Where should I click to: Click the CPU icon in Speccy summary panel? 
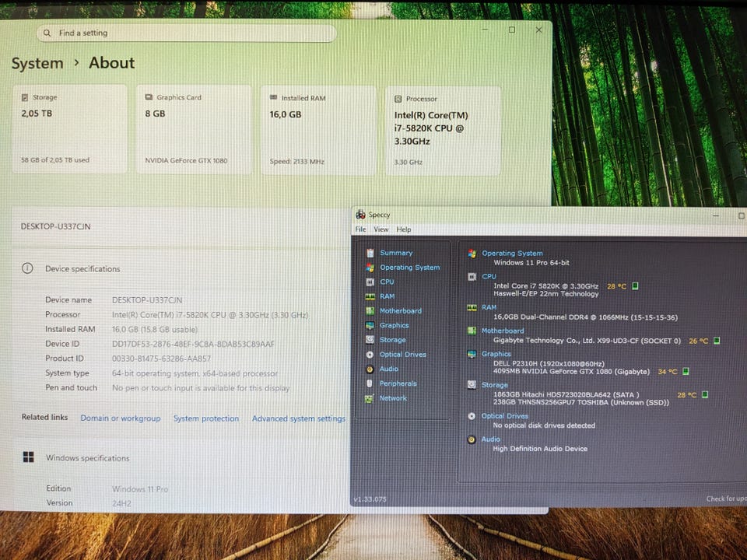click(472, 277)
